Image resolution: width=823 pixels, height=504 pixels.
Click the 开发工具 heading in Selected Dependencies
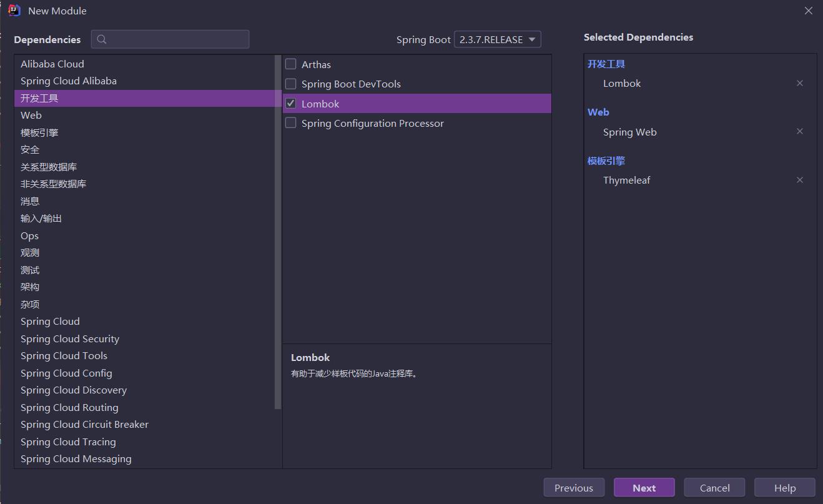pyautogui.click(x=606, y=64)
